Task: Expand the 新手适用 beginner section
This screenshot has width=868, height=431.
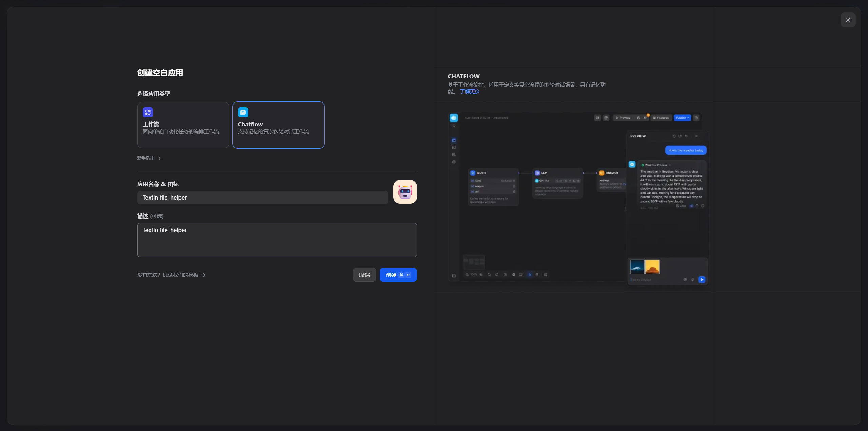Action: (146, 158)
